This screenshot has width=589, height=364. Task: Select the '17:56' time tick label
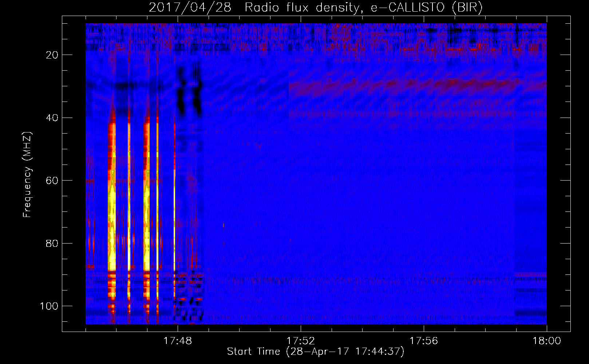coord(424,341)
